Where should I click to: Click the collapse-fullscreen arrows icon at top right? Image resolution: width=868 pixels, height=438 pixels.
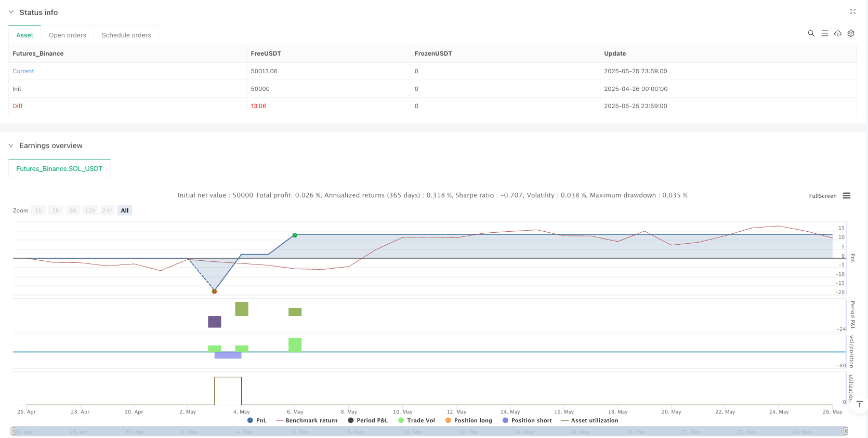(852, 11)
